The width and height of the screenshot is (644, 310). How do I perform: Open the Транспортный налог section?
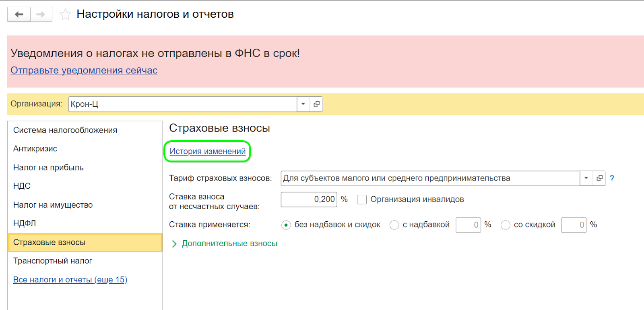[85, 261]
